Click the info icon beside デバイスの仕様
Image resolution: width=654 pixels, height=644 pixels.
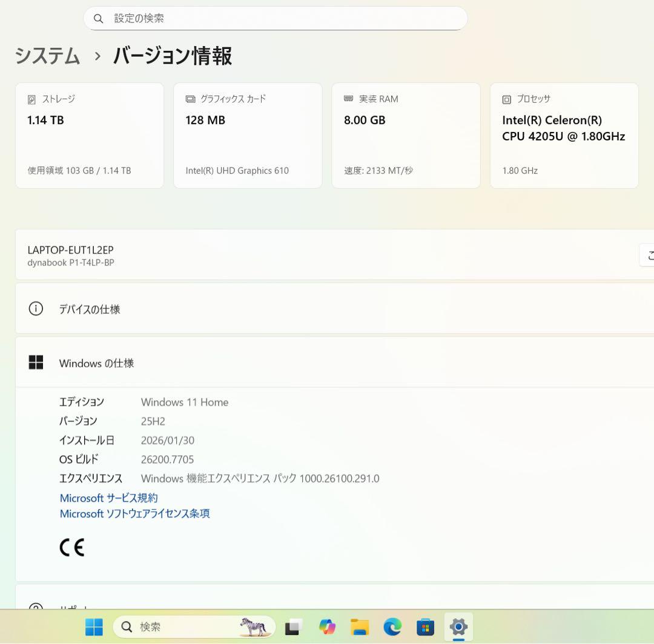(x=36, y=309)
